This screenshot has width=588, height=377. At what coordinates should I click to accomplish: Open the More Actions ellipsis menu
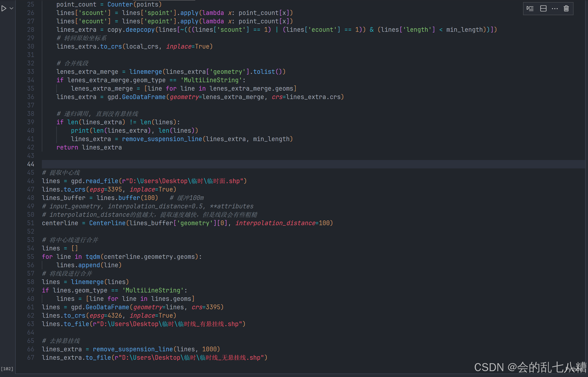tap(555, 9)
